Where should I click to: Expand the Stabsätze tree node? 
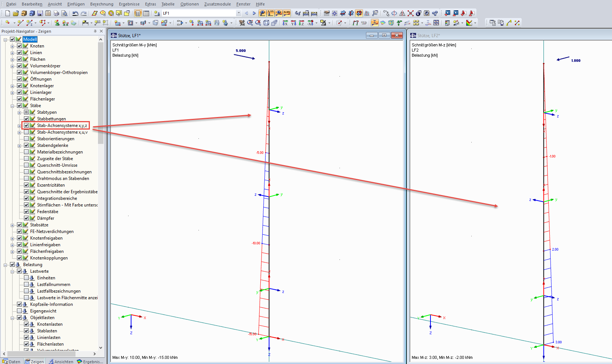pos(13,225)
